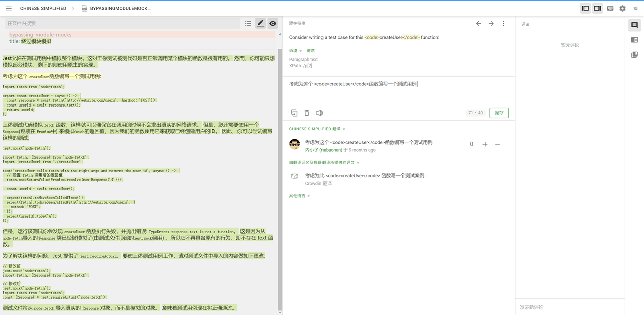The width and height of the screenshot is (644, 315).
Task: Click file icon beside BYPASSINGMODULEMOCK
Action: [84, 8]
